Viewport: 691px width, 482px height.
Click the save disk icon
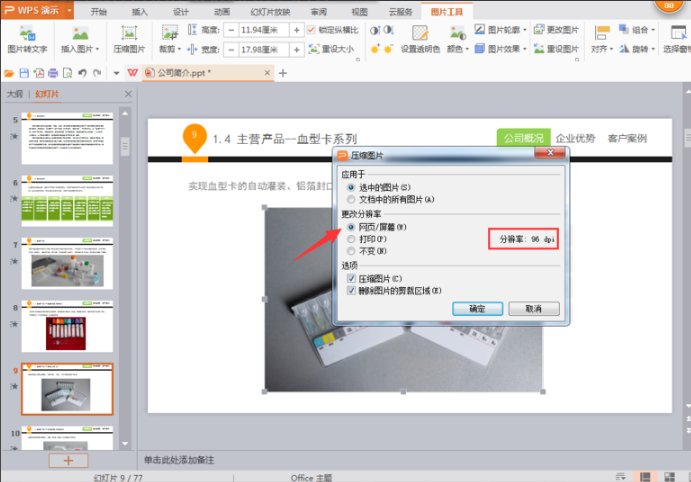coord(24,73)
